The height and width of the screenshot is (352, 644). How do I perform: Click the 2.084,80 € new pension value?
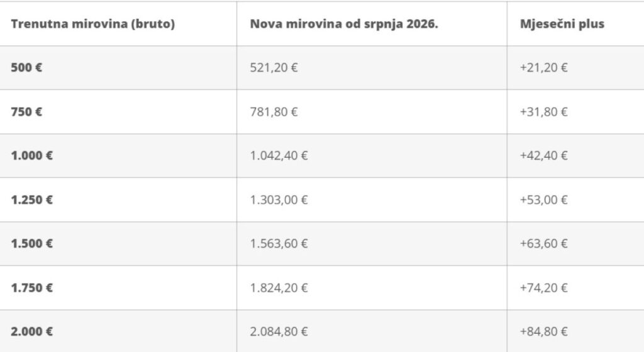279,332
